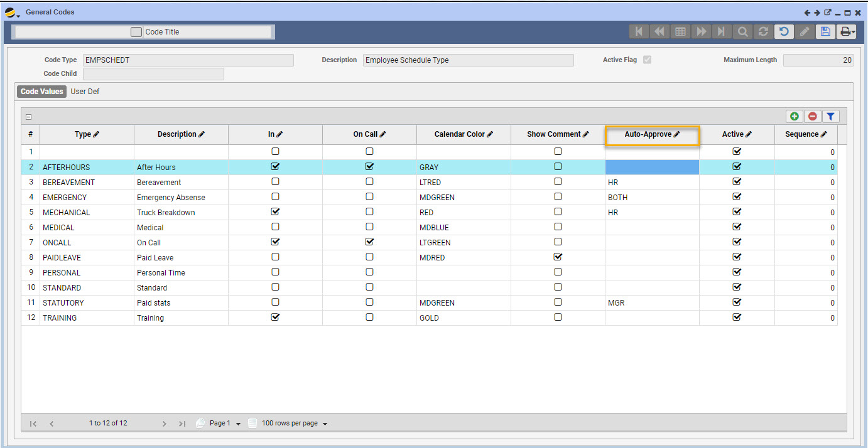
Task: Toggle the In checkbox for BEREAVEMENT
Action: click(x=275, y=182)
